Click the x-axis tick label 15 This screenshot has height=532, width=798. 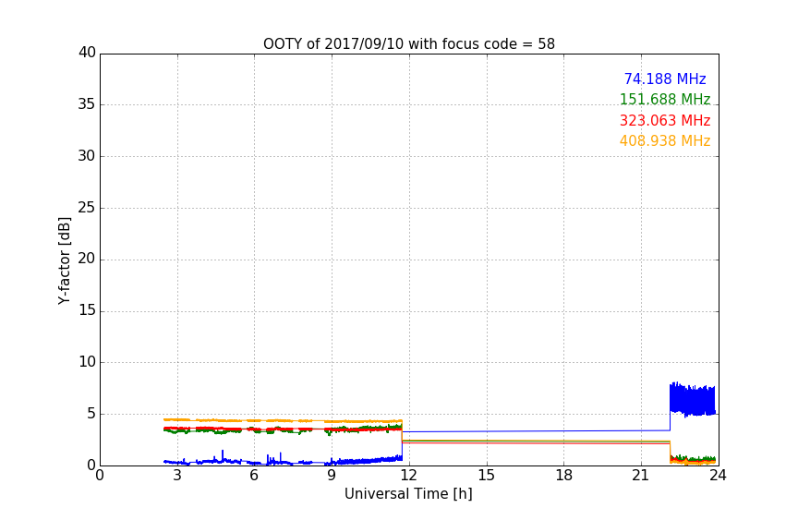click(486, 476)
